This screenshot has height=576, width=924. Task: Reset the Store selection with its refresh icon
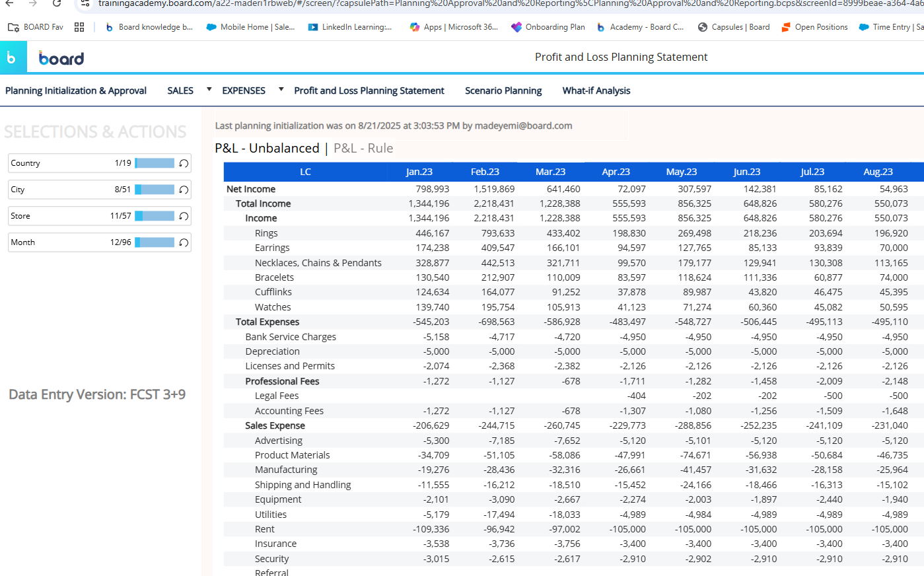click(184, 216)
